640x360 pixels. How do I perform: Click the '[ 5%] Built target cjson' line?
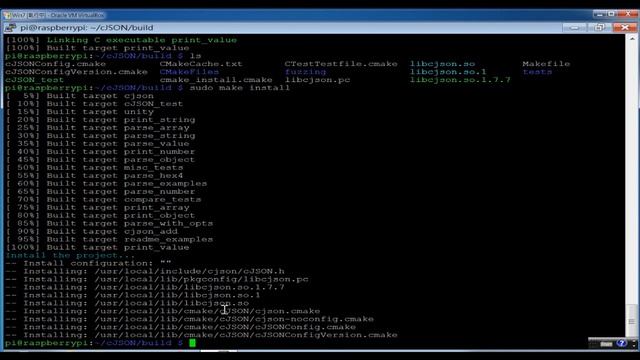point(80,96)
